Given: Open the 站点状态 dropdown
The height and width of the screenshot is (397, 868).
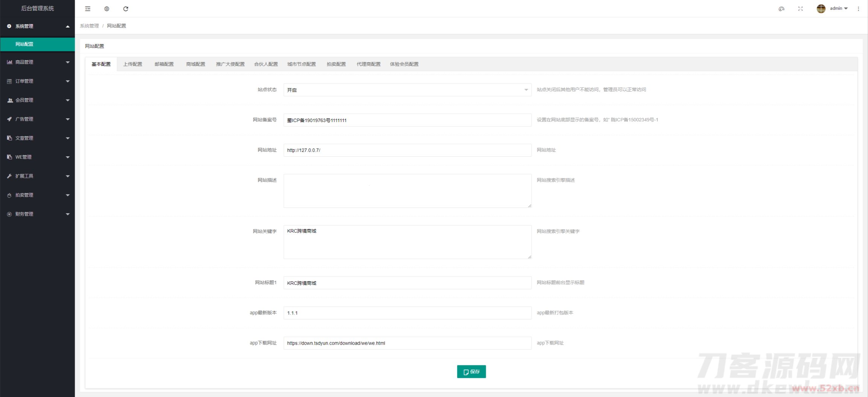Looking at the screenshot, I should pyautogui.click(x=407, y=90).
